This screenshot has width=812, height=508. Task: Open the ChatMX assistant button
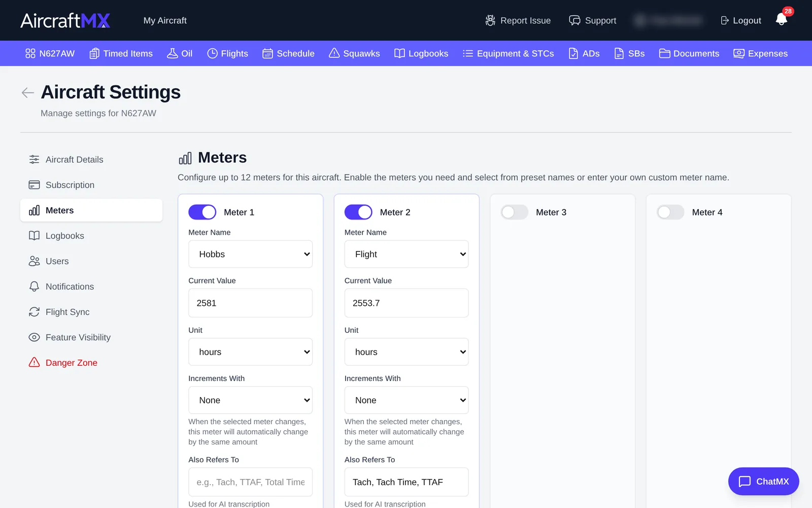[x=763, y=481]
